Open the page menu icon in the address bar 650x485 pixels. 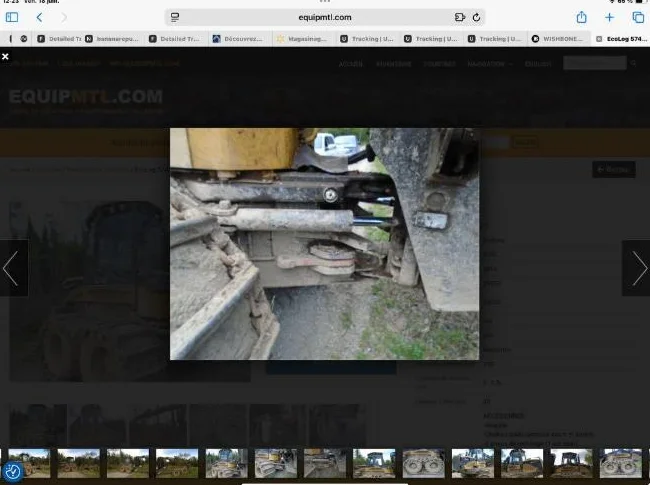[175, 17]
